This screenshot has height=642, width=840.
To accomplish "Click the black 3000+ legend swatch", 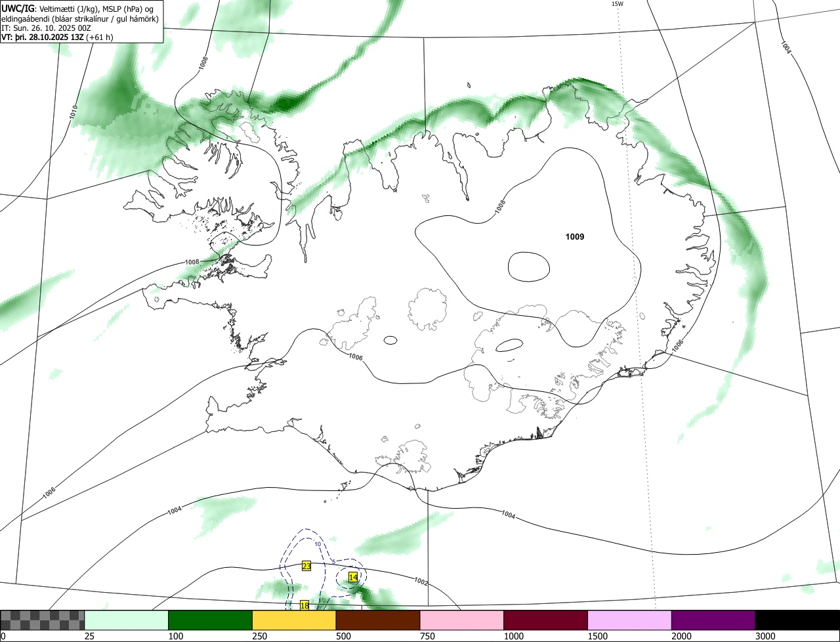I will [x=797, y=620].
